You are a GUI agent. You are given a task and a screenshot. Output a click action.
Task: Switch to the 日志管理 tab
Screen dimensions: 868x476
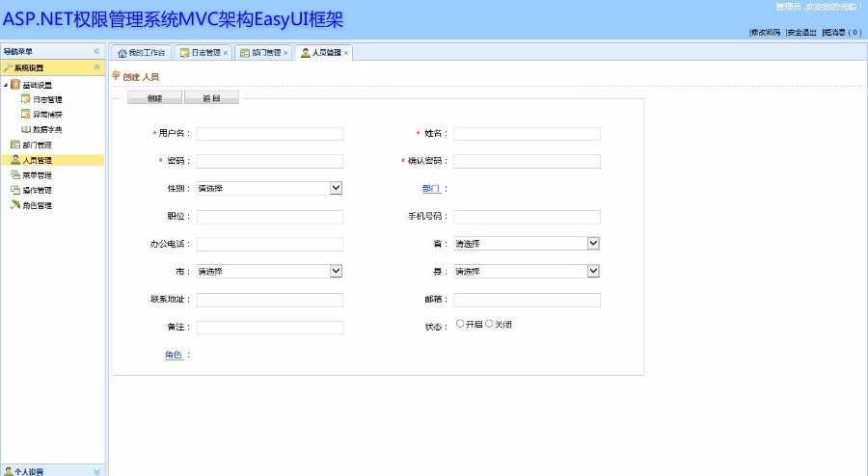[203, 53]
